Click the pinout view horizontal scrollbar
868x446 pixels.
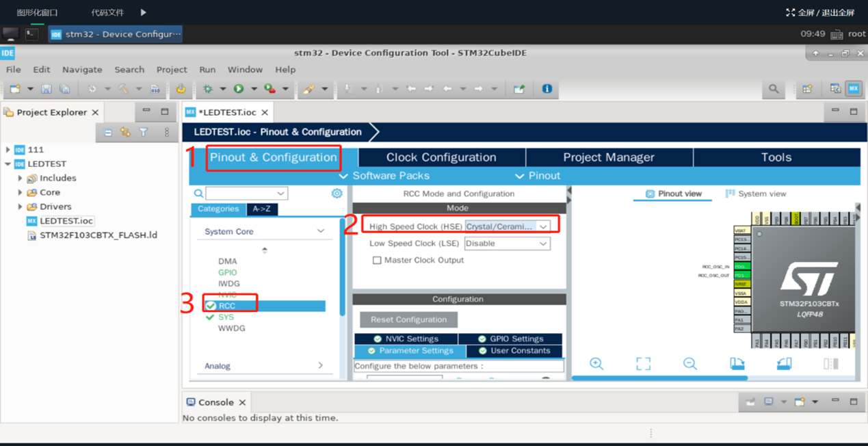(x=660, y=378)
